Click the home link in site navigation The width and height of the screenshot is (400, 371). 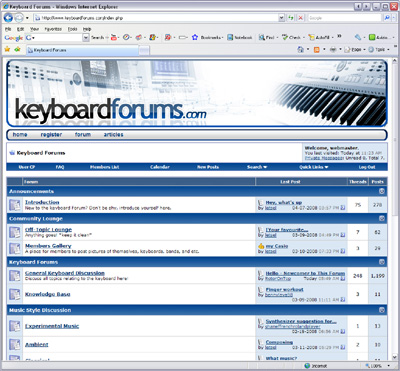(x=20, y=134)
